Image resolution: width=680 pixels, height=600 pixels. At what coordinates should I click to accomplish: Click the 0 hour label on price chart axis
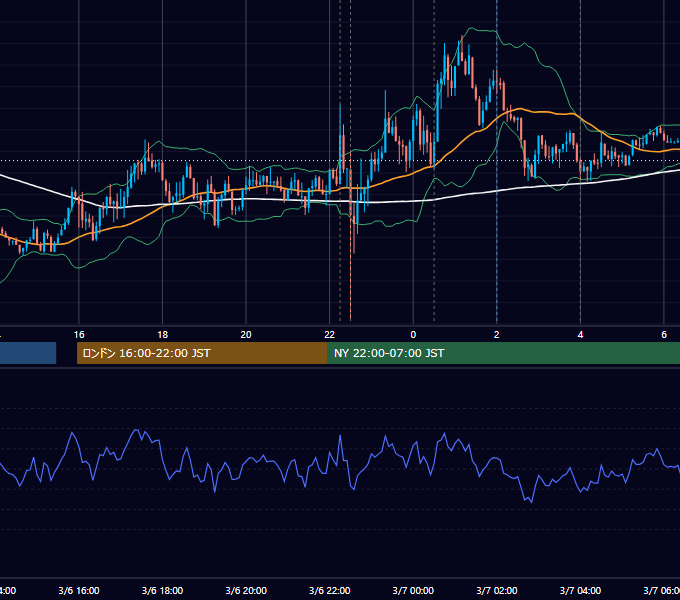413,335
